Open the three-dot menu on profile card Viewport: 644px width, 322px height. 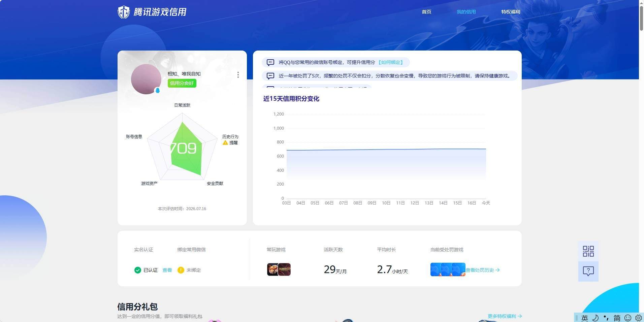tap(238, 75)
